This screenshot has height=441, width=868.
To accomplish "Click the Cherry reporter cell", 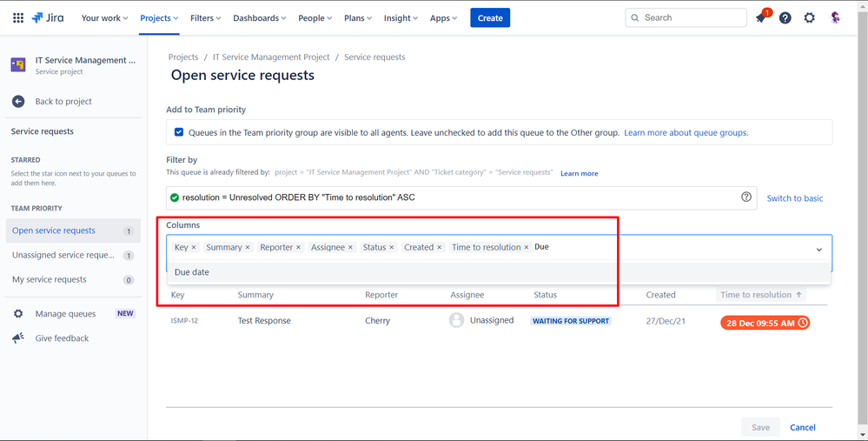I will [378, 321].
